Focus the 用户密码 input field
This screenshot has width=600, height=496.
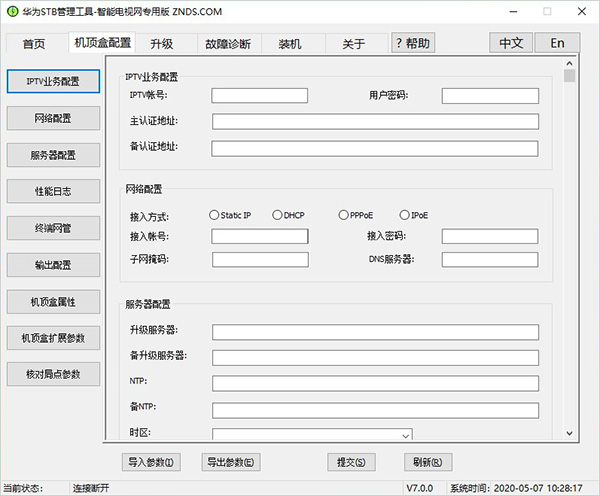click(x=490, y=96)
